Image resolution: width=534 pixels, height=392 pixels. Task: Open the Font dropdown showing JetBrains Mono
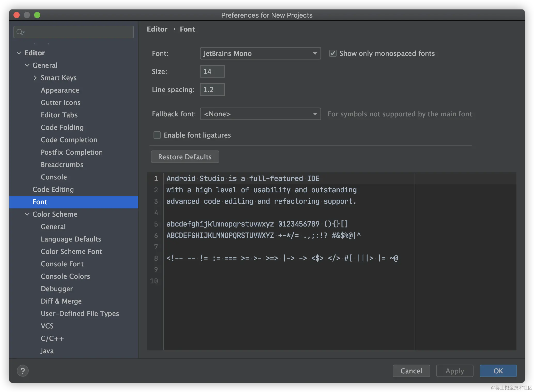tap(260, 54)
